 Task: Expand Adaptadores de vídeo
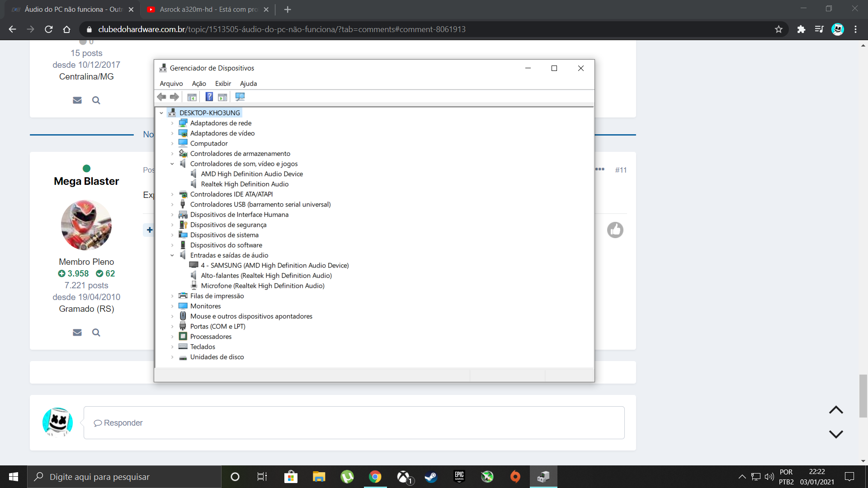tap(172, 133)
